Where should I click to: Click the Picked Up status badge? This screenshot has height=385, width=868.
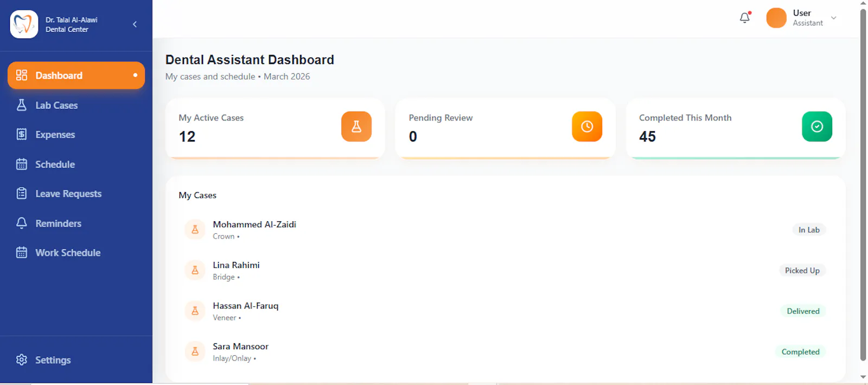click(x=802, y=271)
